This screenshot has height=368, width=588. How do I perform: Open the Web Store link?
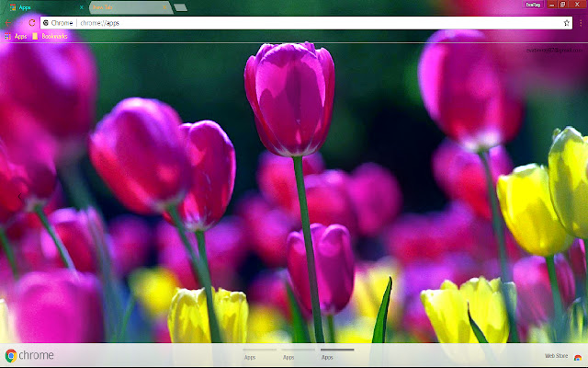click(x=556, y=356)
